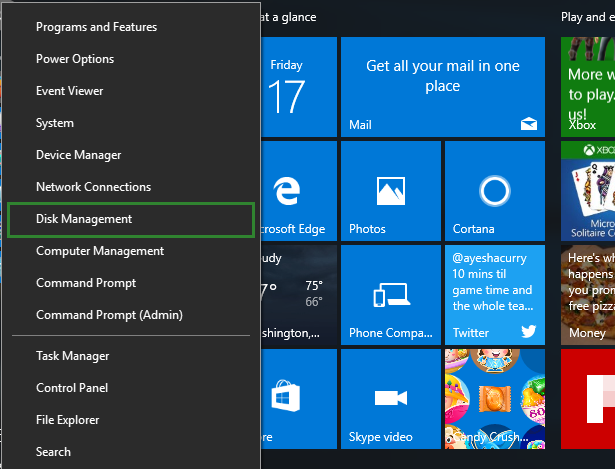Open the Xbox tile
Viewport: 615px width, 469px height.
tap(588, 87)
